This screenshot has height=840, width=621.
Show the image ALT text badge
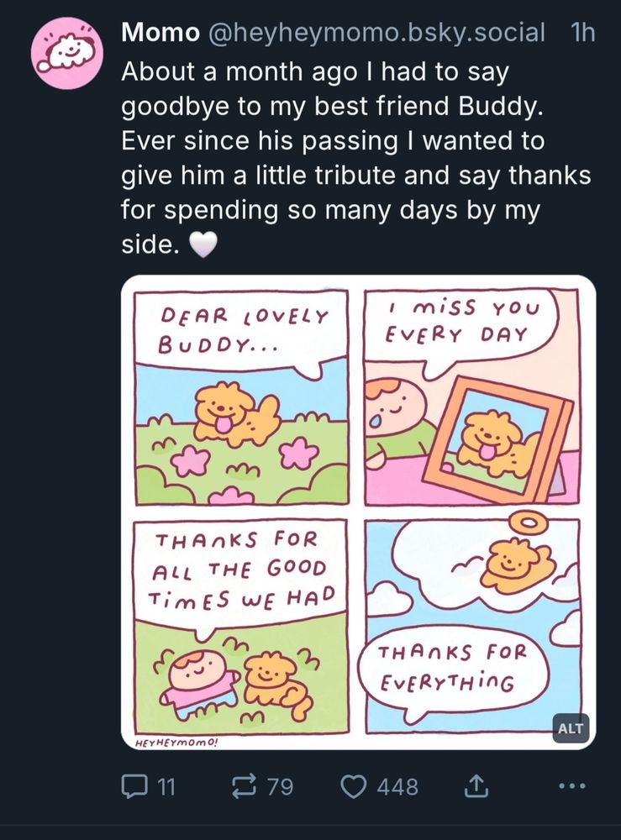tap(571, 729)
